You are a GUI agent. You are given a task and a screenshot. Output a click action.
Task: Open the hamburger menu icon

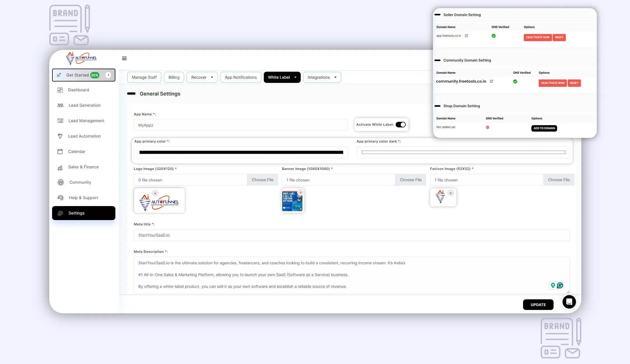pyautogui.click(x=124, y=58)
